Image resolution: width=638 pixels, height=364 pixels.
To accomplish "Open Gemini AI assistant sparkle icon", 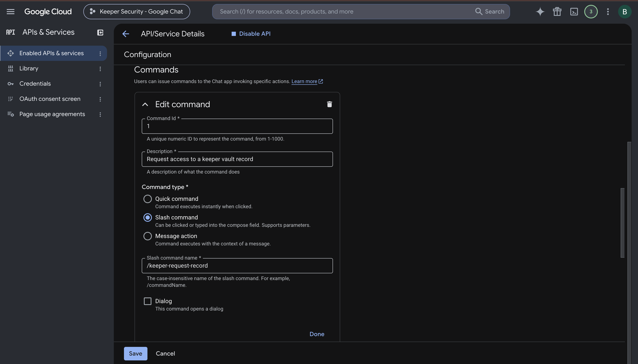I will [540, 11].
